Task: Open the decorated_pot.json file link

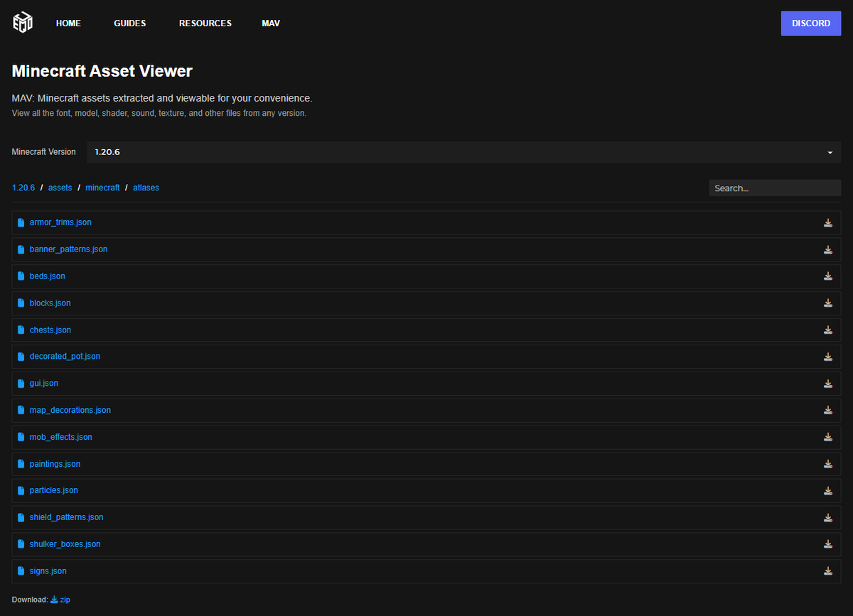Action: pos(65,356)
